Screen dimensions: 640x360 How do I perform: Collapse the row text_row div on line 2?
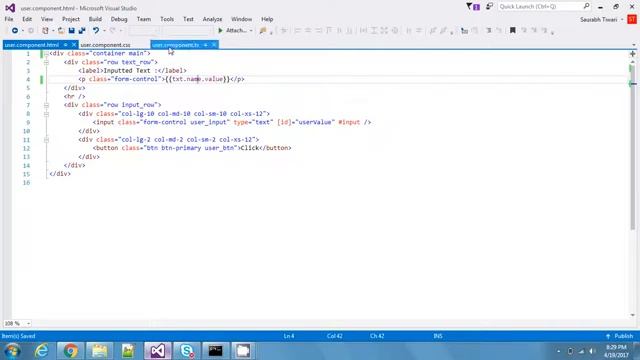[46, 62]
